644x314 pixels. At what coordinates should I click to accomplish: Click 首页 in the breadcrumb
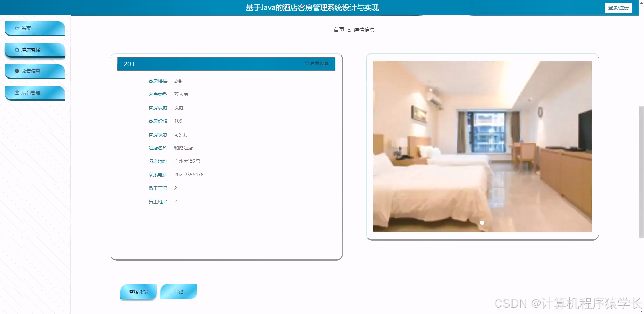tap(339, 30)
